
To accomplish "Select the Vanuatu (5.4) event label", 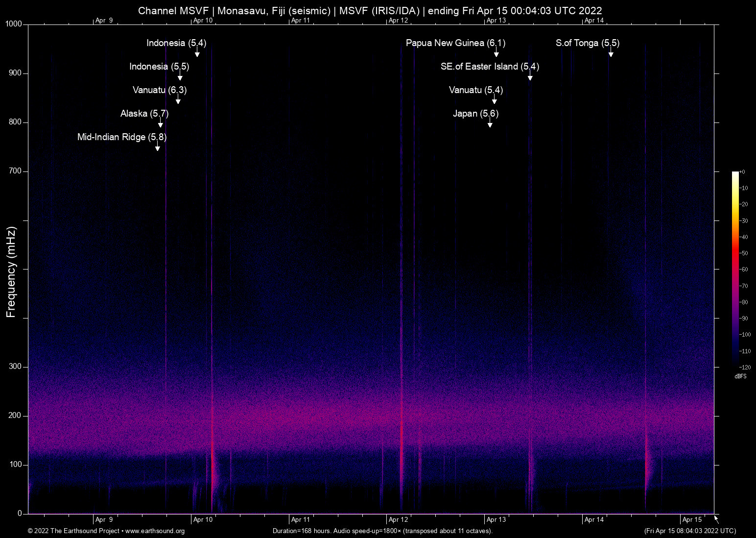I will 475,90.
